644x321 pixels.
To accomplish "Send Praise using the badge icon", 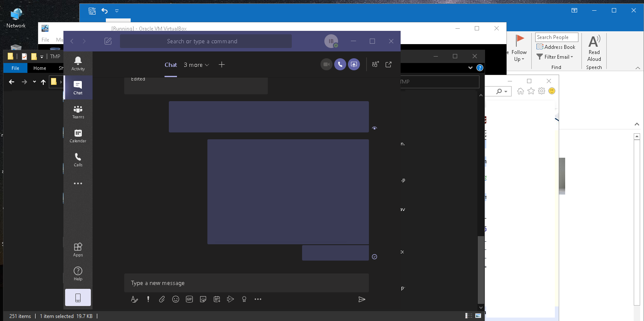I will 244,299.
